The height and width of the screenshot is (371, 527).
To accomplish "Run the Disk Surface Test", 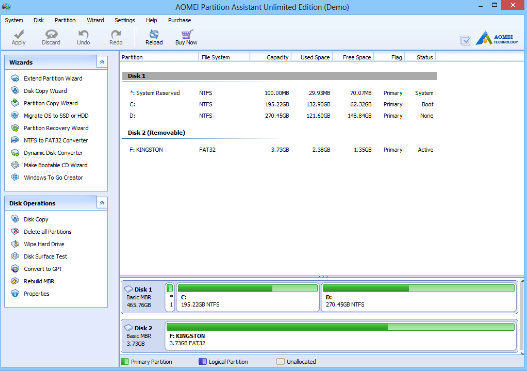I will click(x=45, y=256).
